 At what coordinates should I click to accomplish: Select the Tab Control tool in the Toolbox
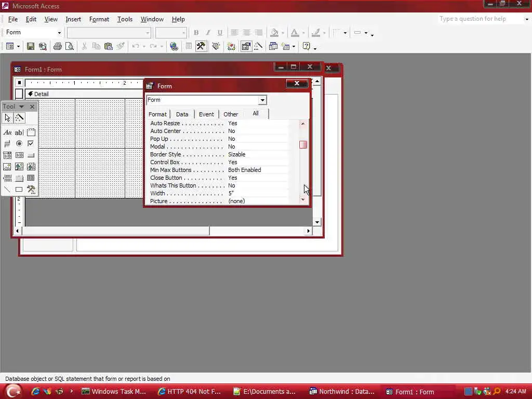[x=19, y=178]
